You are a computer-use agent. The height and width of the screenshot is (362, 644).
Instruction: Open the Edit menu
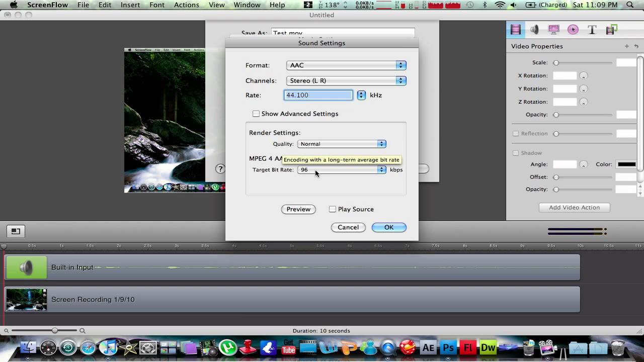pyautogui.click(x=105, y=5)
